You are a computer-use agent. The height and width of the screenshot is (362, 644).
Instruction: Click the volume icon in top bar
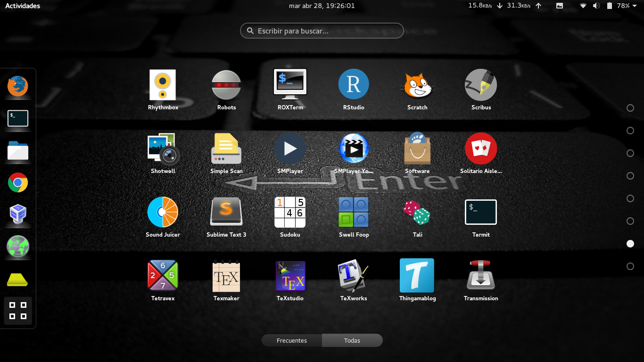(x=596, y=6)
